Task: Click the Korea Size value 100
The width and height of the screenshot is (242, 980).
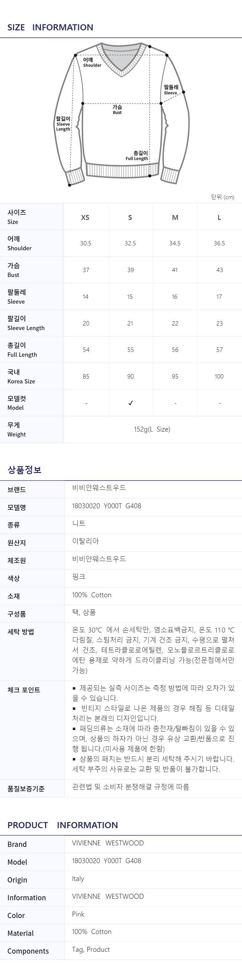Action: (x=219, y=376)
